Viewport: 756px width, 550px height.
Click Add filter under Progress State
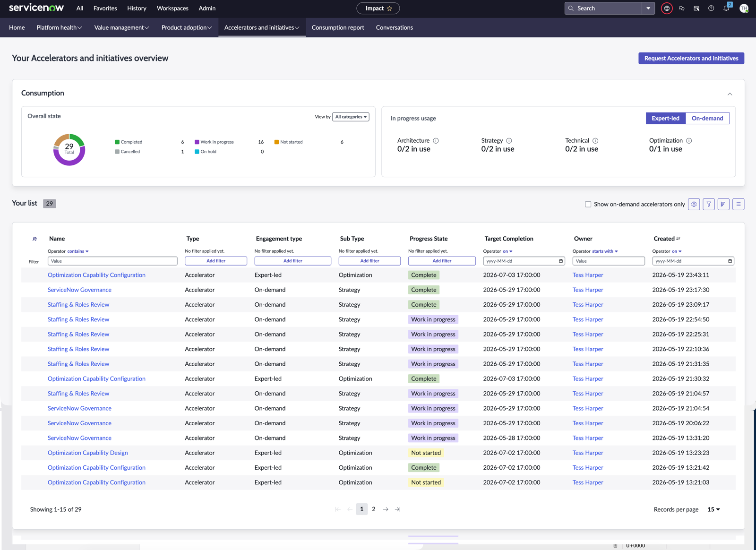pyautogui.click(x=442, y=261)
